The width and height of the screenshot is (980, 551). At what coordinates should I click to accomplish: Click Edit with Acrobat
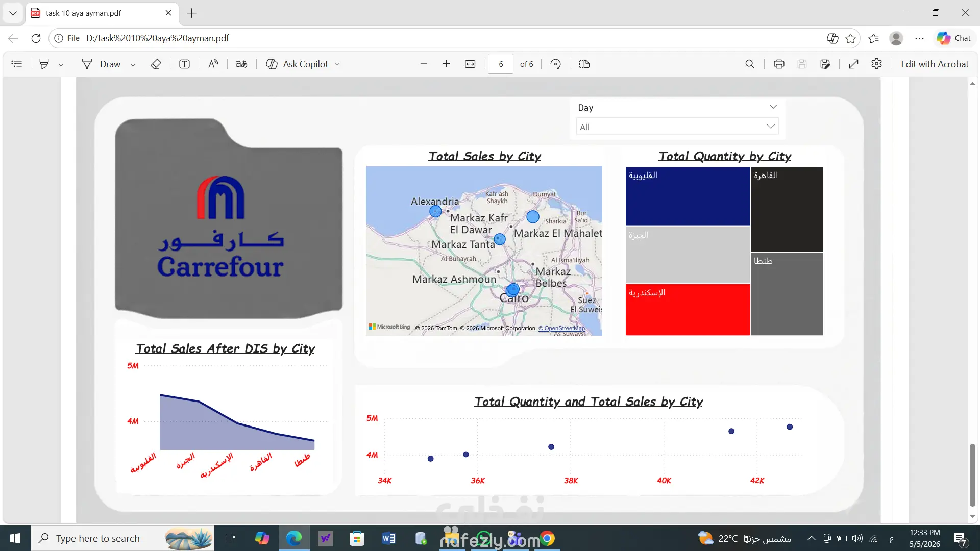[x=935, y=64]
